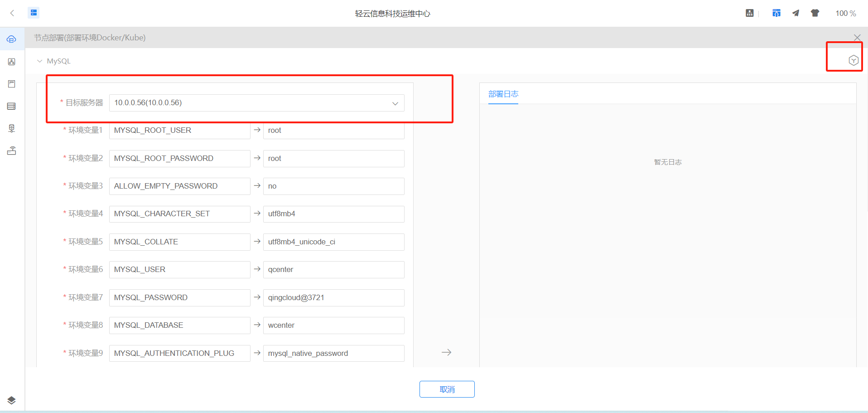Edit the root value for MYSQL_ROOT_PASSWORD
Screen dimensions: 868x413
tap(333, 159)
